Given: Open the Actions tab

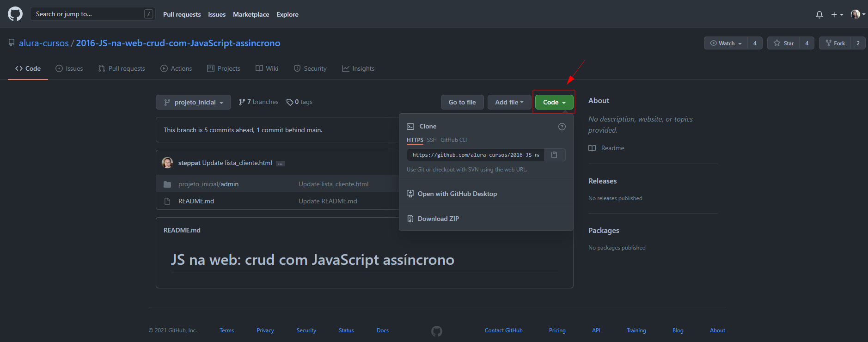Looking at the screenshot, I should click(x=176, y=68).
